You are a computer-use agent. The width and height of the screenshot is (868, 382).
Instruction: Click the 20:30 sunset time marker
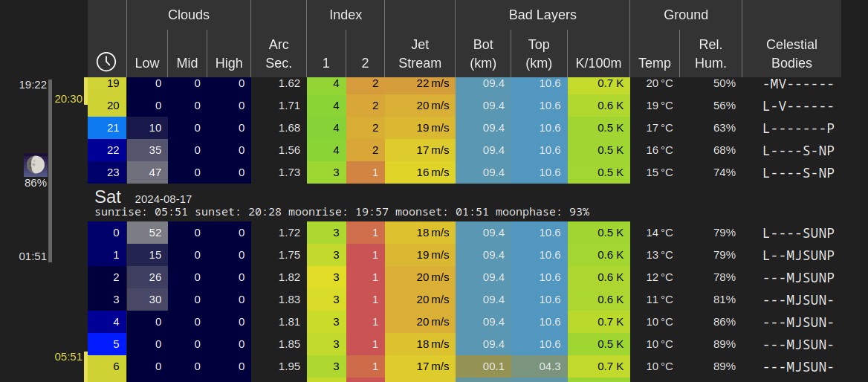[68, 99]
